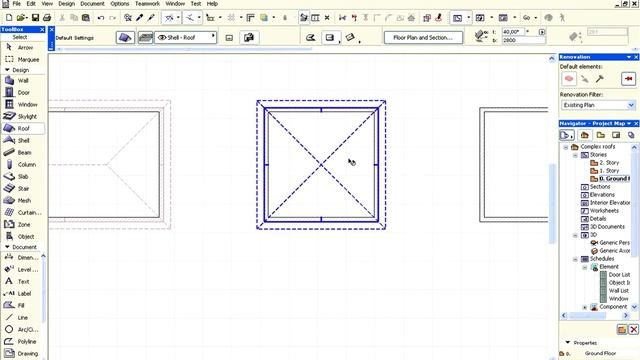Screen dimensions: 640x360
Task: Click the Undo icon
Action: (x=101, y=18)
